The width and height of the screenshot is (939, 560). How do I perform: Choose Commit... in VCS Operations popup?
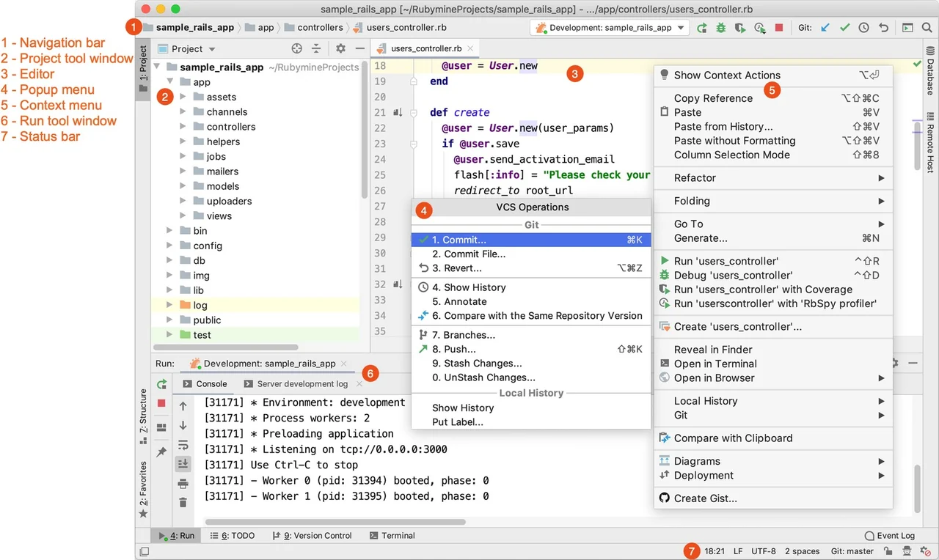click(531, 240)
